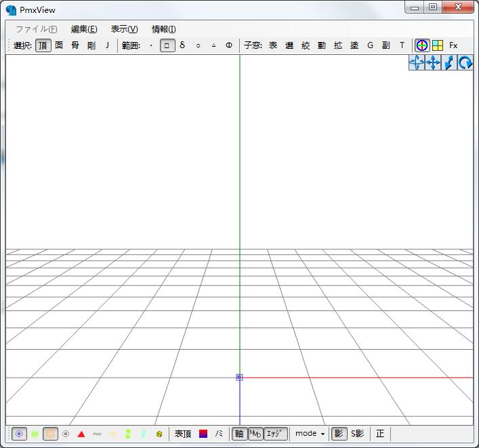The height and width of the screenshot is (448, 479).
Task: Click the red and blue color swatch
Action: click(x=203, y=434)
